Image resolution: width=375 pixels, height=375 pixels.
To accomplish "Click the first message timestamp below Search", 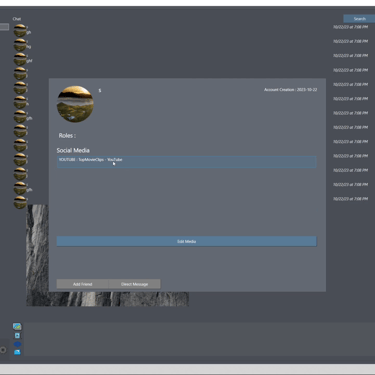I will 350,27.
